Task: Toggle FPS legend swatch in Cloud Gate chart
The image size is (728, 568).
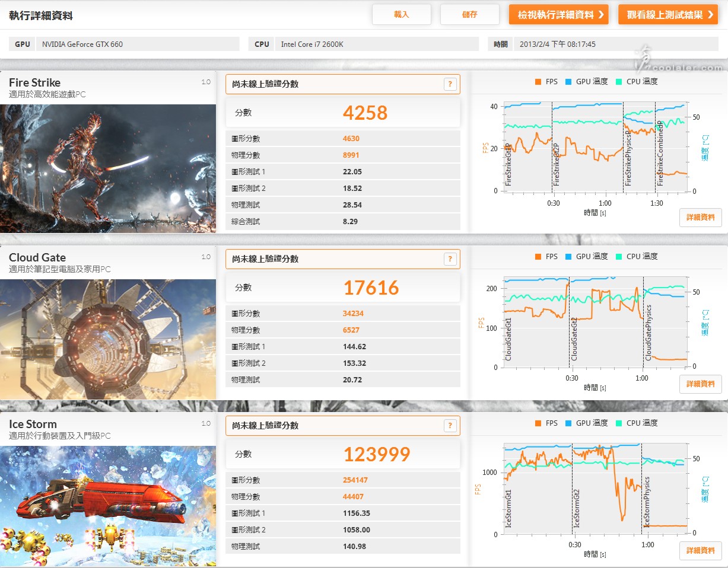Action: pos(538,257)
